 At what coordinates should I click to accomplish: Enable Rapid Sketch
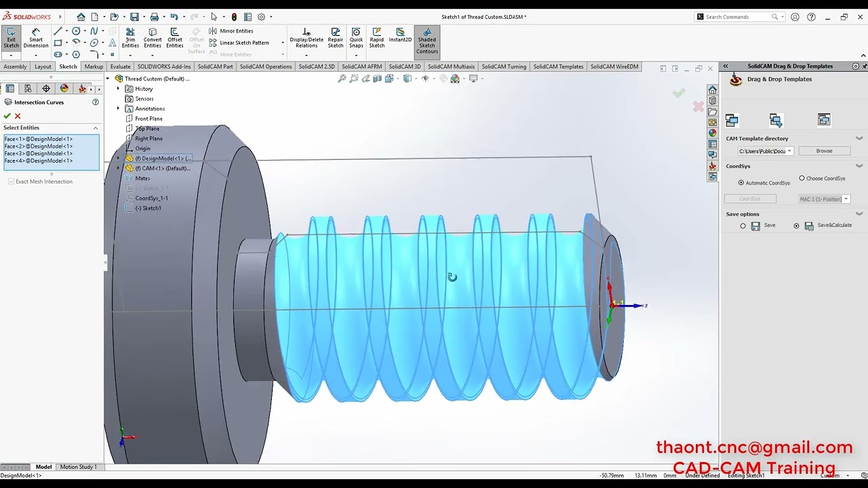(377, 37)
